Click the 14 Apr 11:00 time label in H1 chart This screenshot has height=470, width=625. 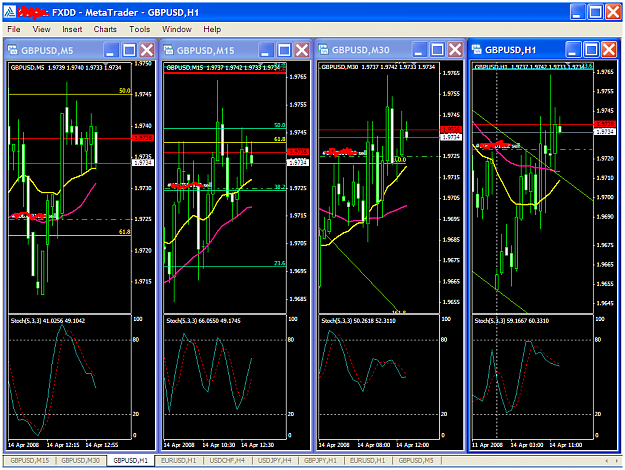pyautogui.click(x=566, y=445)
